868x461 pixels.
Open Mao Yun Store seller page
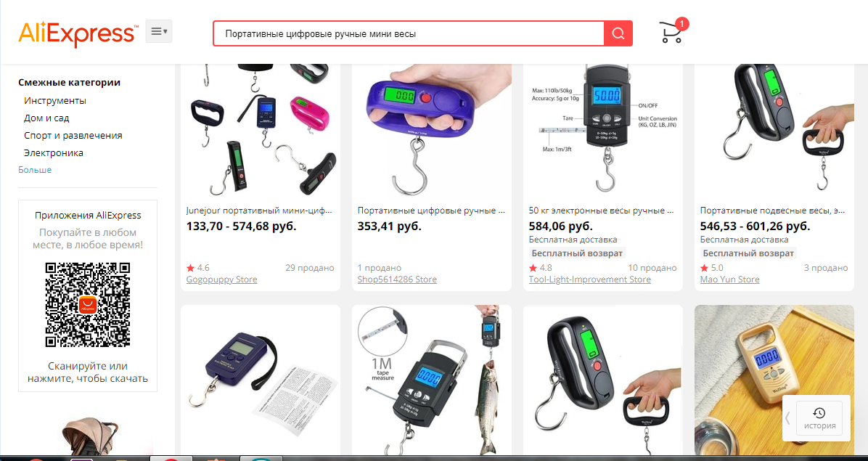729,280
